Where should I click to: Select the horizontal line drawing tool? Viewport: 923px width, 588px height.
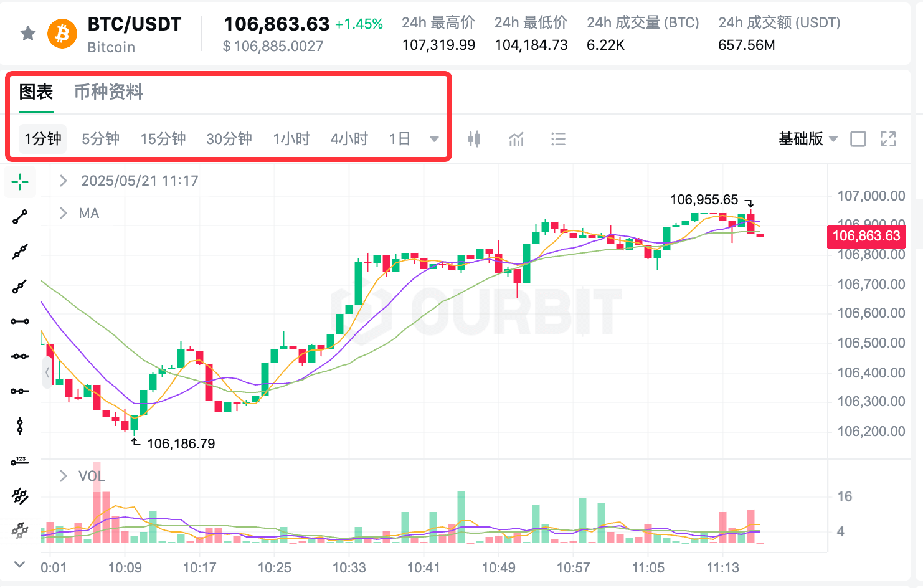(x=20, y=321)
